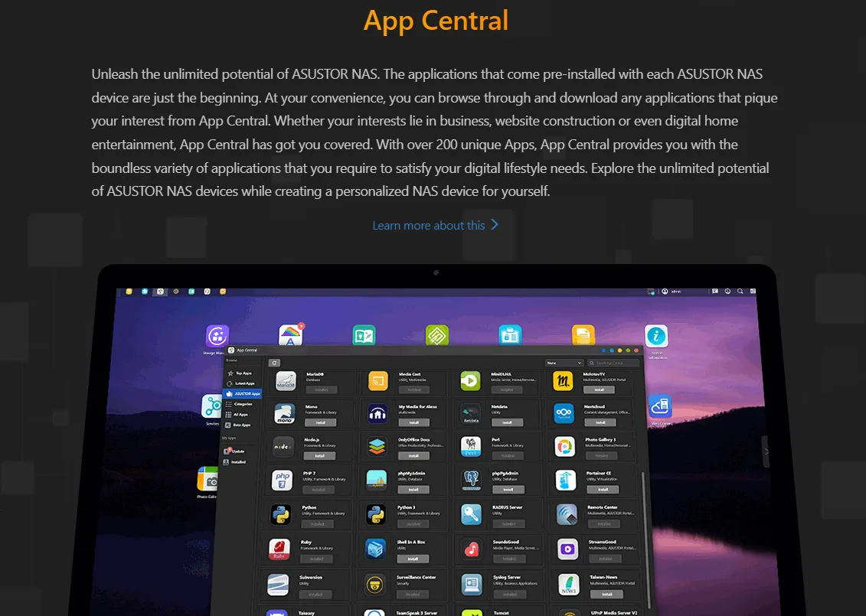The width and height of the screenshot is (866, 616).
Task: Open Services desktop icon
Action: pos(211,406)
